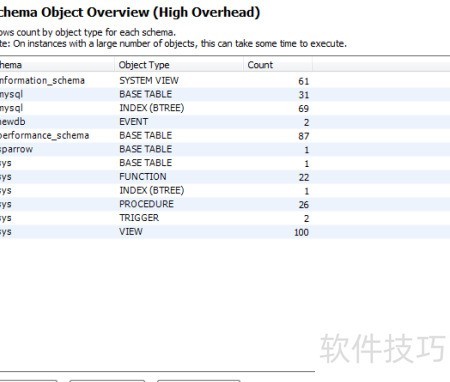Select BASE TABLE in the performance_schema row
This screenshot has height=382, width=450.
pos(146,135)
